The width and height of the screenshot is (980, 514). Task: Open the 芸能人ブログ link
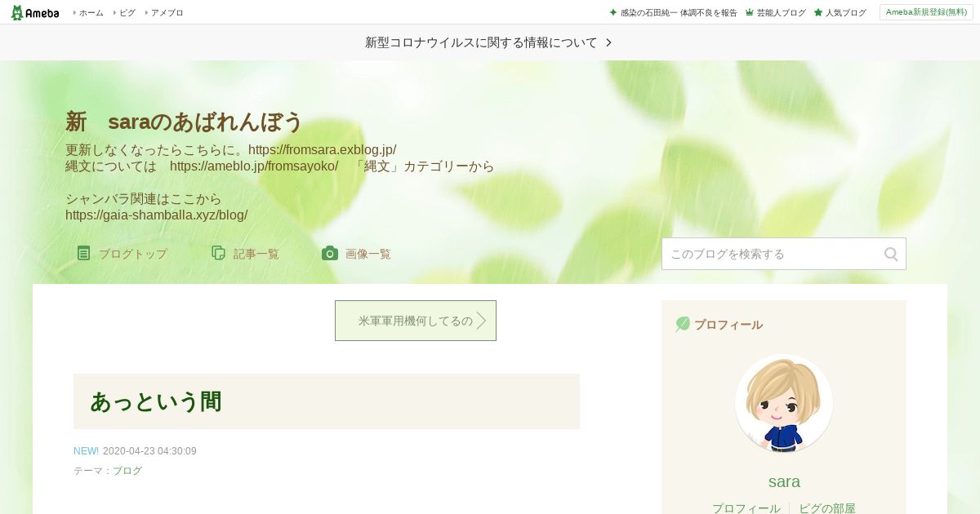point(781,13)
